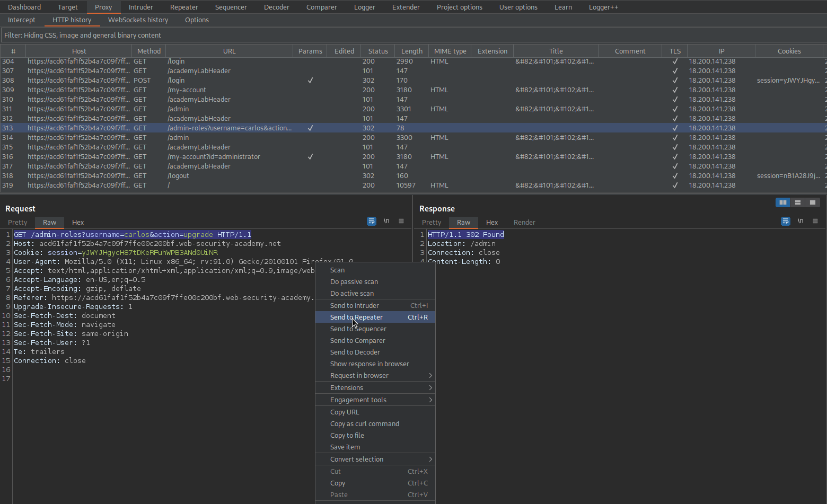This screenshot has height=504, width=827.
Task: Click the history filter bar
Action: click(x=413, y=35)
